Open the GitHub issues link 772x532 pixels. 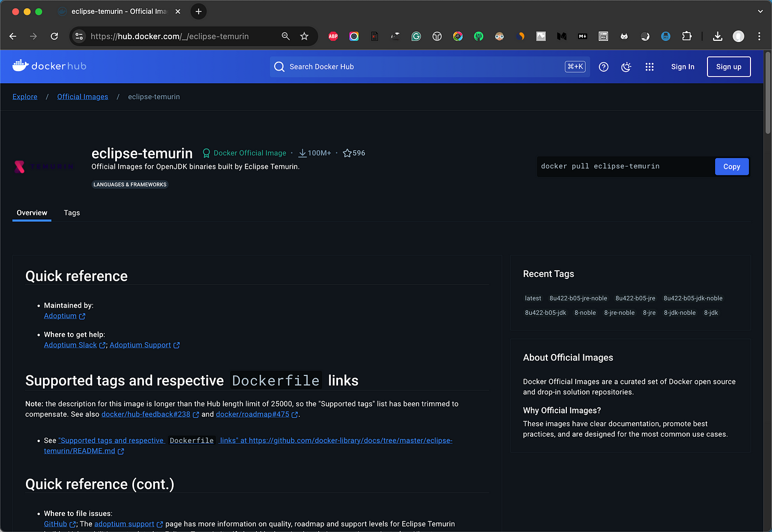click(60, 524)
